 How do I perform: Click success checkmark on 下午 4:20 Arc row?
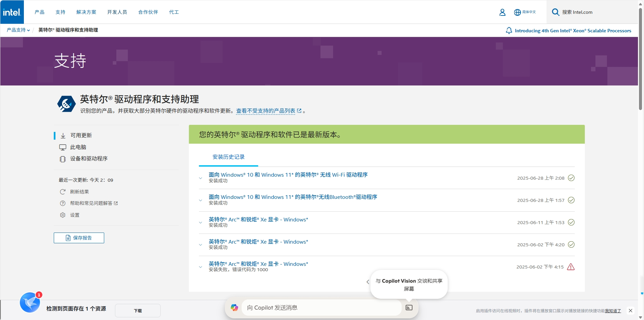(x=571, y=245)
